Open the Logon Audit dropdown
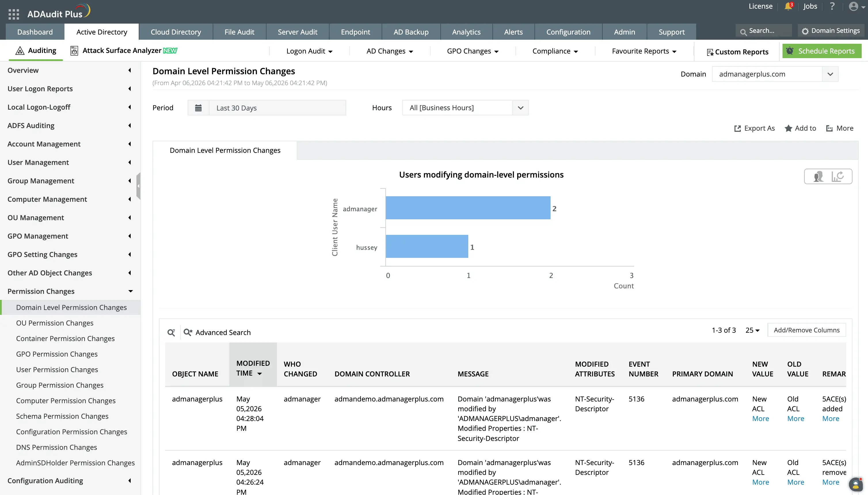Viewport: 868px width, 495px height. tap(309, 51)
